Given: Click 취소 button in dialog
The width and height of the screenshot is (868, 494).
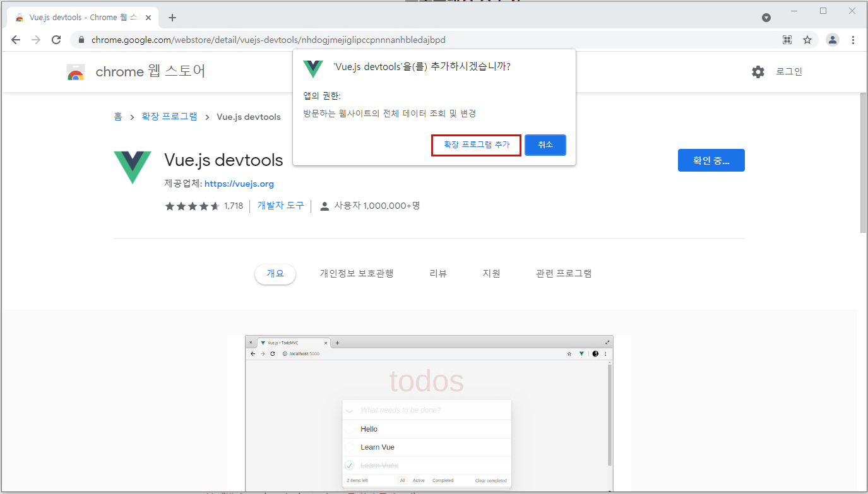Looking at the screenshot, I should pos(545,145).
